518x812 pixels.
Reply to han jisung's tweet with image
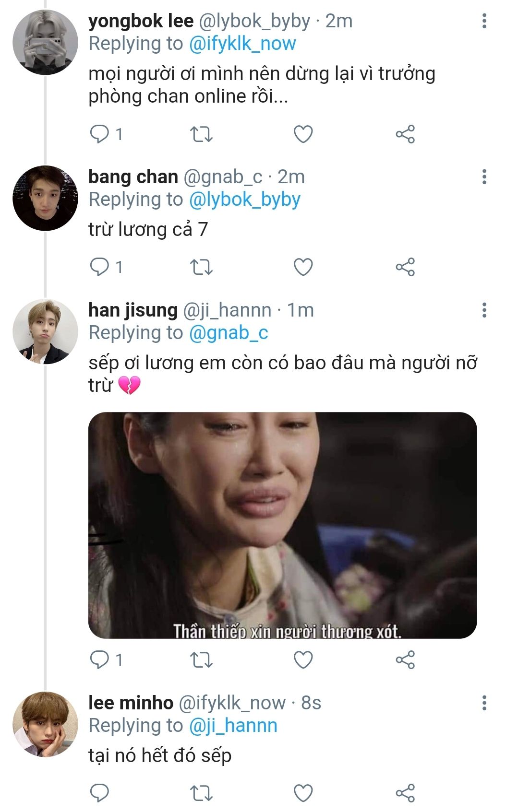point(100,660)
